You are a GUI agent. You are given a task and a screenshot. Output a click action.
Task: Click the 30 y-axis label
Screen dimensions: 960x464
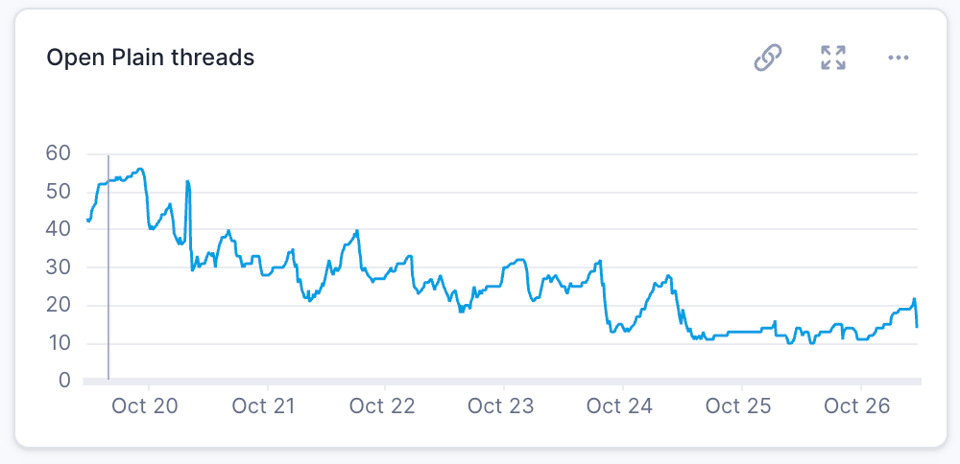[x=58, y=267]
